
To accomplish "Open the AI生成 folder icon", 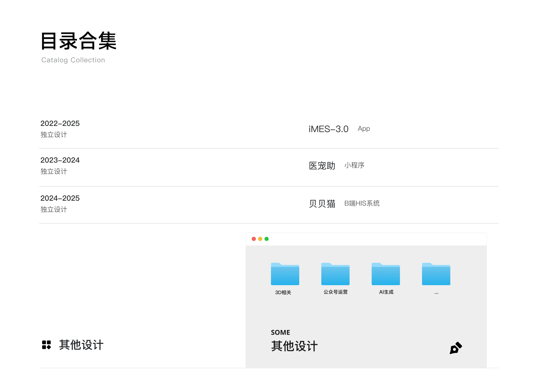I will (386, 274).
